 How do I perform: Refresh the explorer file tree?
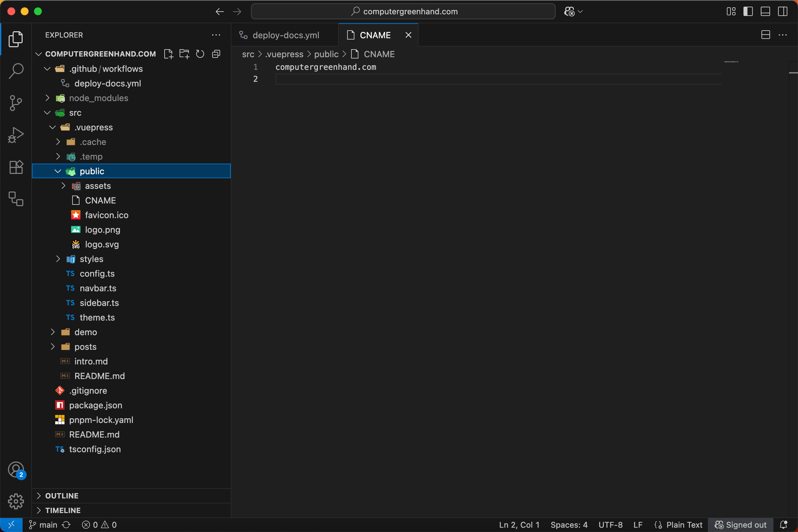[200, 54]
